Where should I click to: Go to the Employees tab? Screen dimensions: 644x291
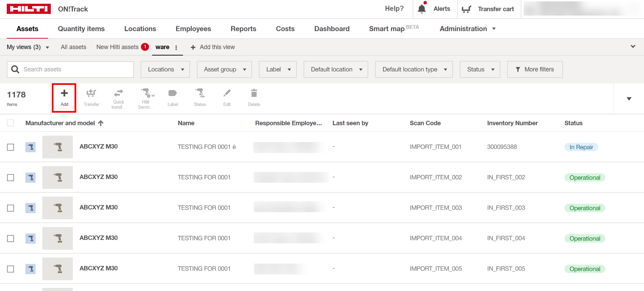click(193, 29)
